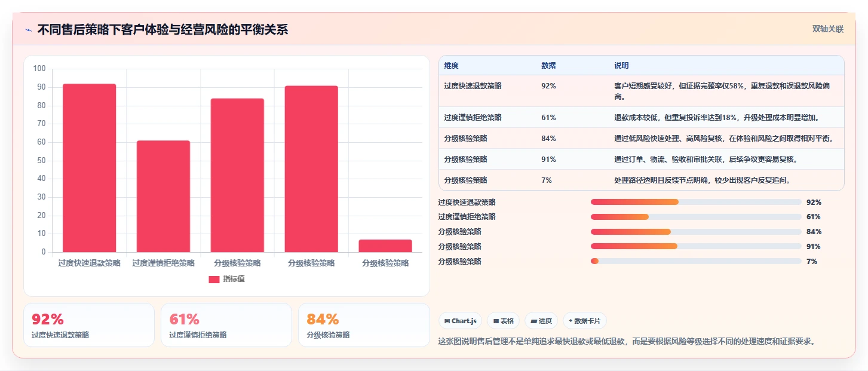Select the 进度 tag chip
868x371 pixels.
coord(541,321)
